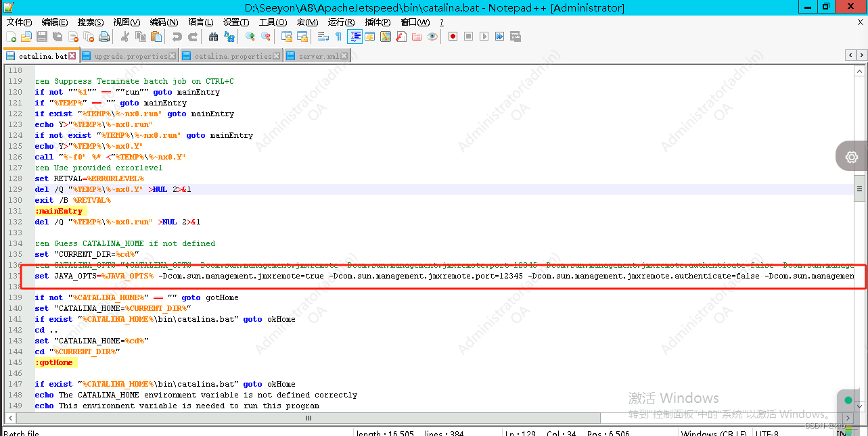Click the vertical scrollbar thumb
868x436 pixels.
tap(860, 189)
